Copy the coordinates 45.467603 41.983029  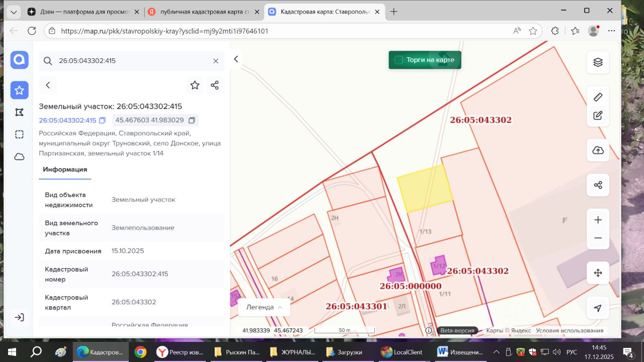192,120
